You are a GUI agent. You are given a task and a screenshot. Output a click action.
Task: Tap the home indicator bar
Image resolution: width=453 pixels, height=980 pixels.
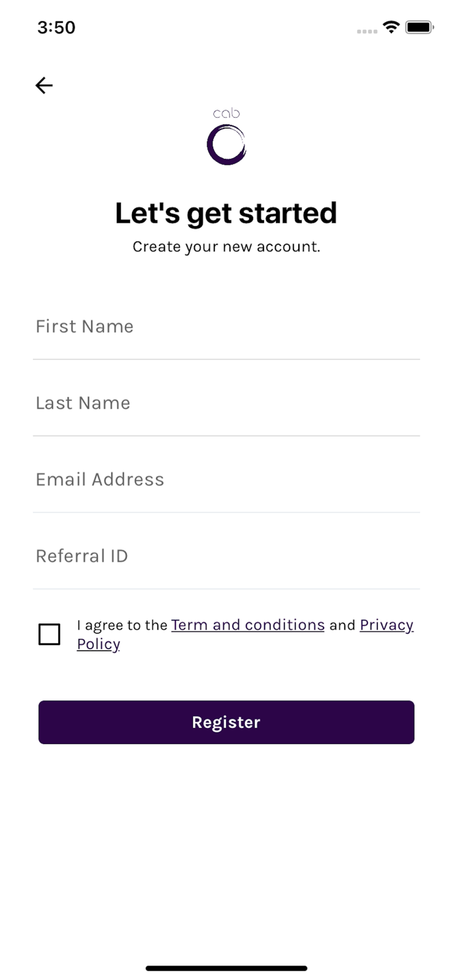pyautogui.click(x=226, y=968)
